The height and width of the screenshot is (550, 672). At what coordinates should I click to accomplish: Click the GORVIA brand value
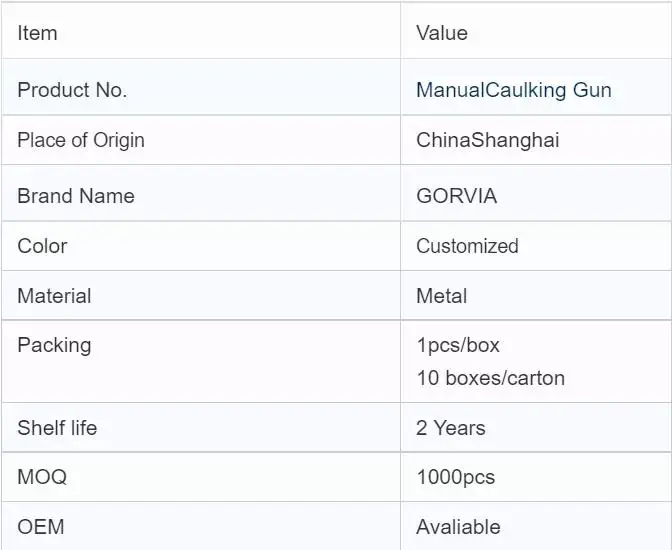[x=456, y=196]
